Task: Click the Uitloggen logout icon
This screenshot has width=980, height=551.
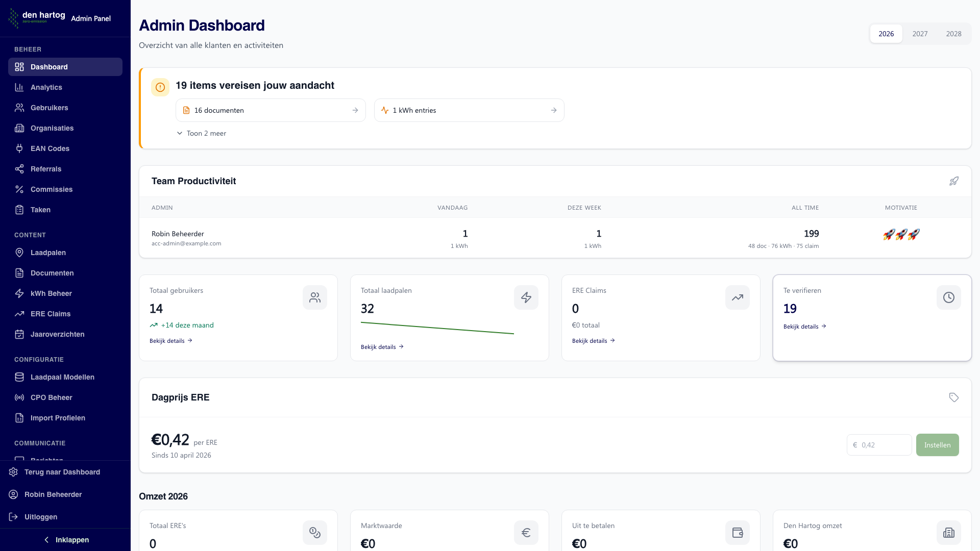Action: (x=13, y=517)
